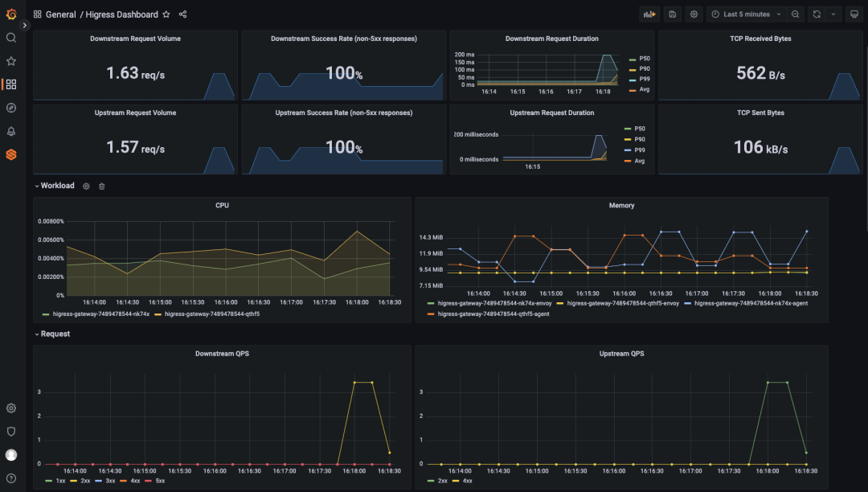Collapse the Request row

tap(52, 334)
